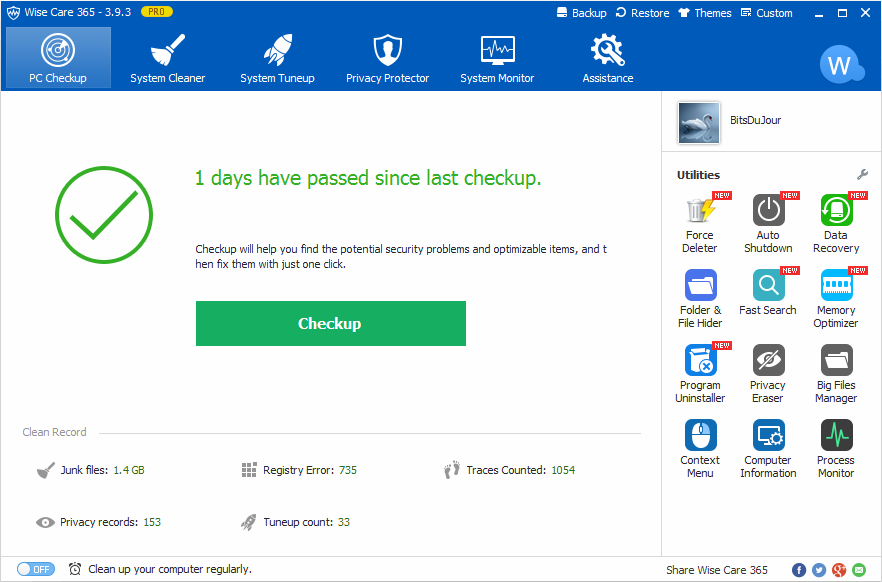Launch Data Recovery utility

click(836, 223)
